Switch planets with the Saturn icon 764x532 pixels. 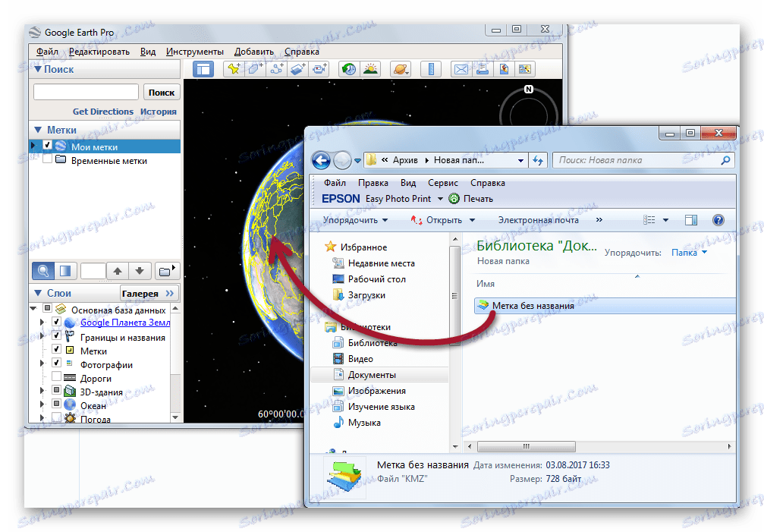coord(401,69)
